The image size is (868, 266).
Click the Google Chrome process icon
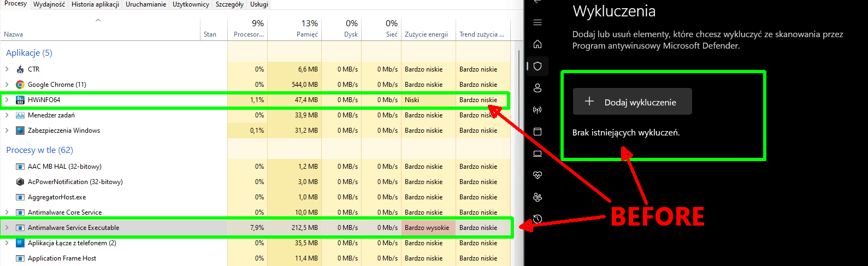pyautogui.click(x=20, y=85)
